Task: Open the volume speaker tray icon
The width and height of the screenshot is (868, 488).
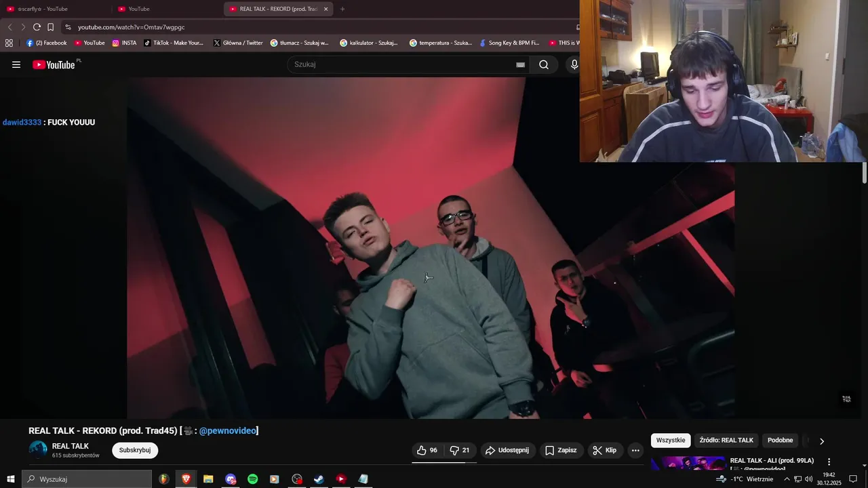Action: (808, 479)
